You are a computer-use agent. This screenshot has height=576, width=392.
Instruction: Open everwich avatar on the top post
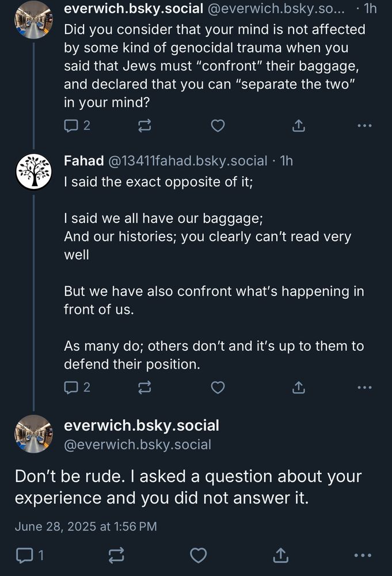pos(33,20)
